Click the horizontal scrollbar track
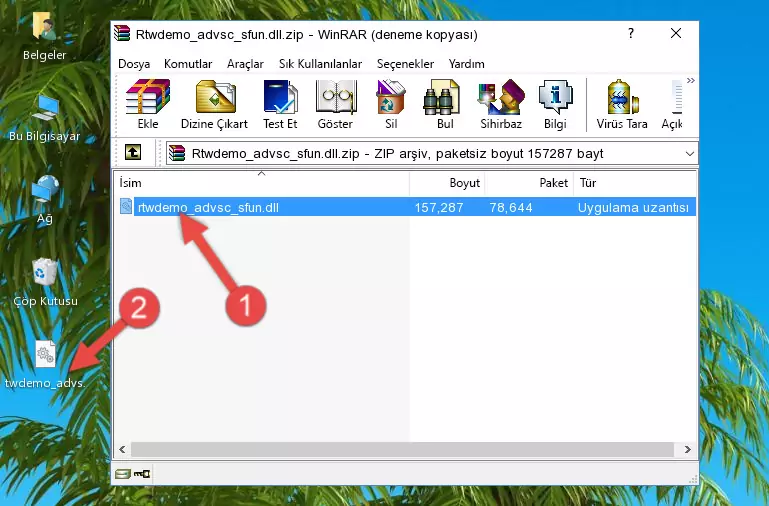Viewport: 769px width, 506px height. click(x=402, y=449)
